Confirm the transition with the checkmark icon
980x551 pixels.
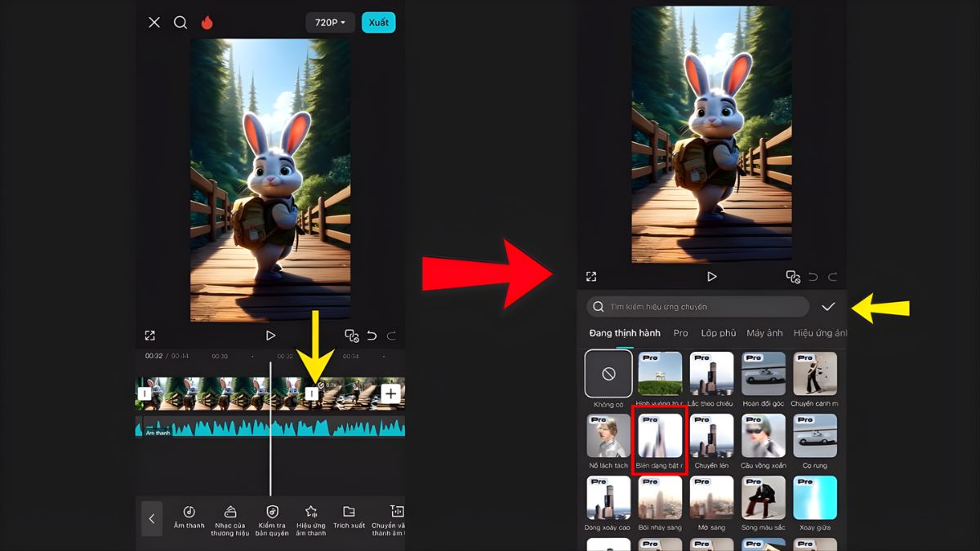(x=828, y=306)
